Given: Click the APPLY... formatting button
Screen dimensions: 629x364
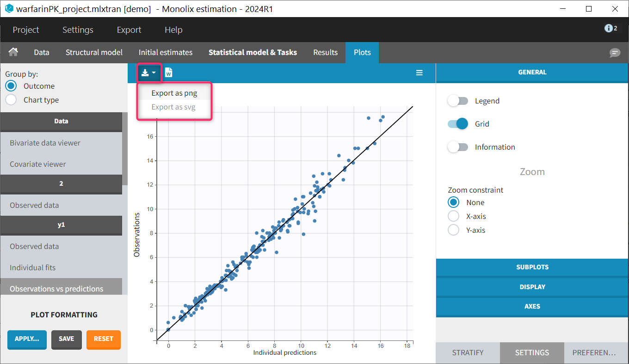Looking at the screenshot, I should pyautogui.click(x=27, y=339).
